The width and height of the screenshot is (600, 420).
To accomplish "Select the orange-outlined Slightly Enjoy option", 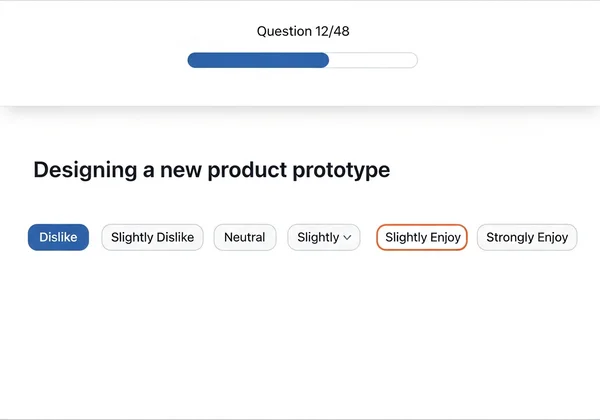I will coord(422,237).
